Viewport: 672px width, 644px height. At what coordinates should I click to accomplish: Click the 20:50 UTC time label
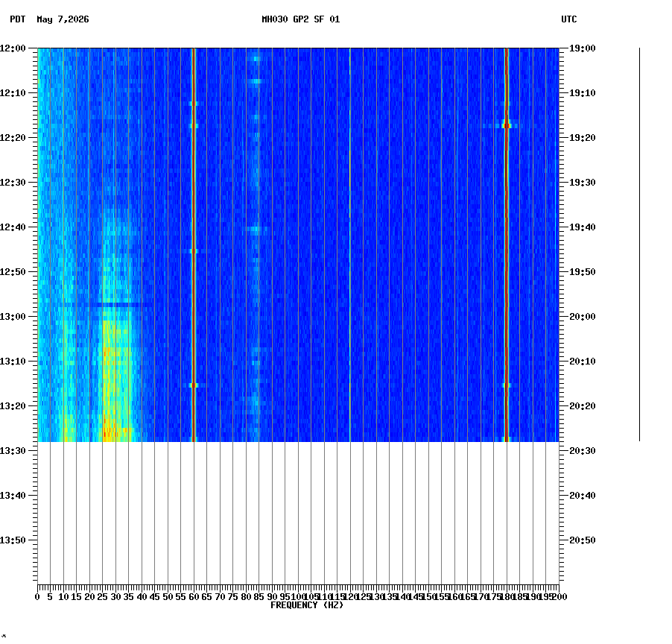[x=583, y=540]
